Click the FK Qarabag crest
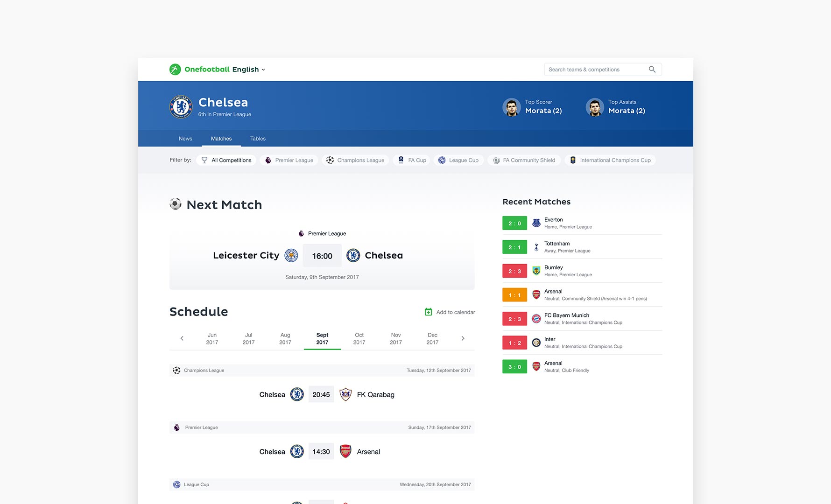 tap(345, 394)
